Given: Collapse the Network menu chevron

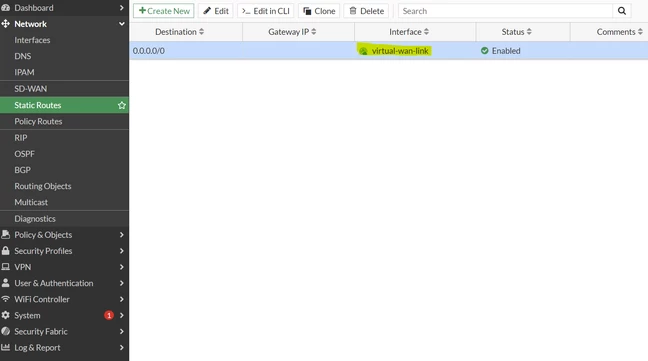Looking at the screenshot, I should pyautogui.click(x=122, y=24).
